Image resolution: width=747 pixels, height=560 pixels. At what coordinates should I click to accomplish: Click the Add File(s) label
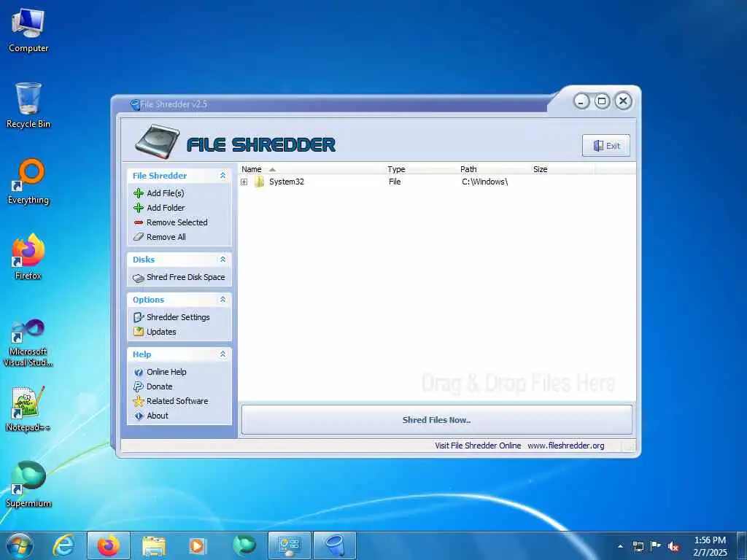coord(166,192)
